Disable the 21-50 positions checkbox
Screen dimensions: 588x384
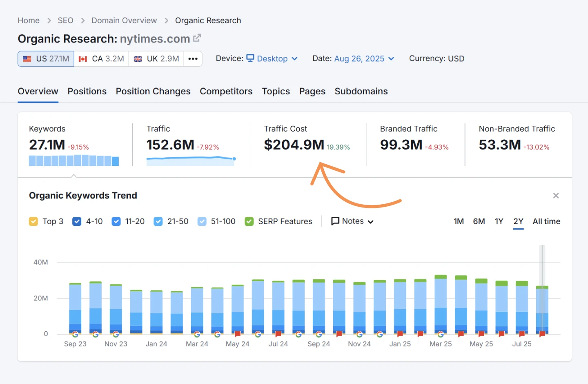tap(158, 221)
